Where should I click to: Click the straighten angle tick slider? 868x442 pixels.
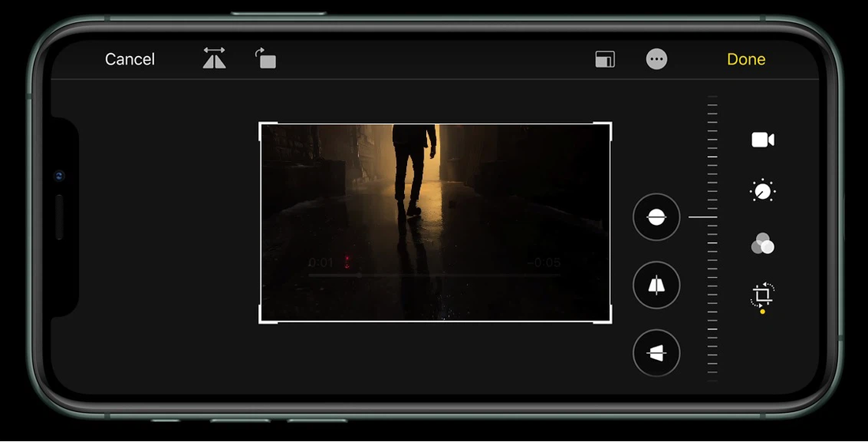[x=713, y=237]
